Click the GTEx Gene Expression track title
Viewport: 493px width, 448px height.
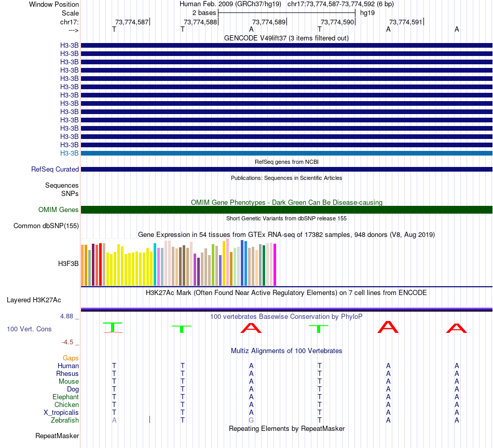coord(286,235)
